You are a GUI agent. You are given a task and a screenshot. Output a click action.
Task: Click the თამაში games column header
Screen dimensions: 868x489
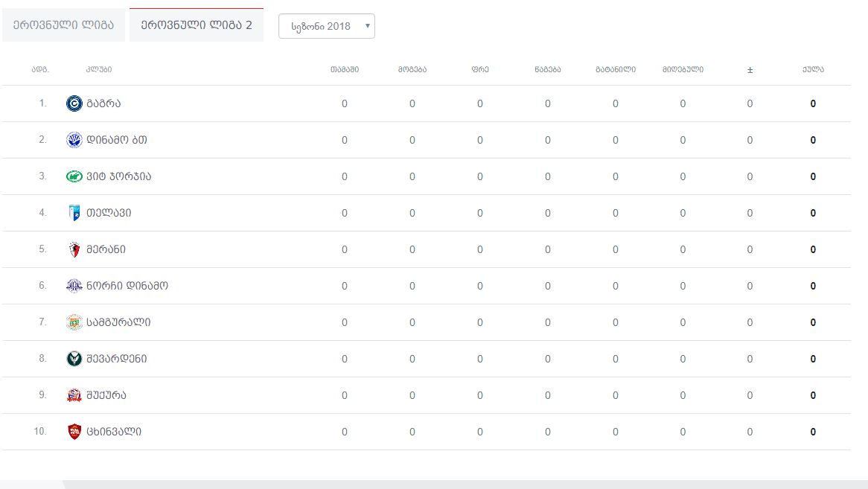[345, 69]
